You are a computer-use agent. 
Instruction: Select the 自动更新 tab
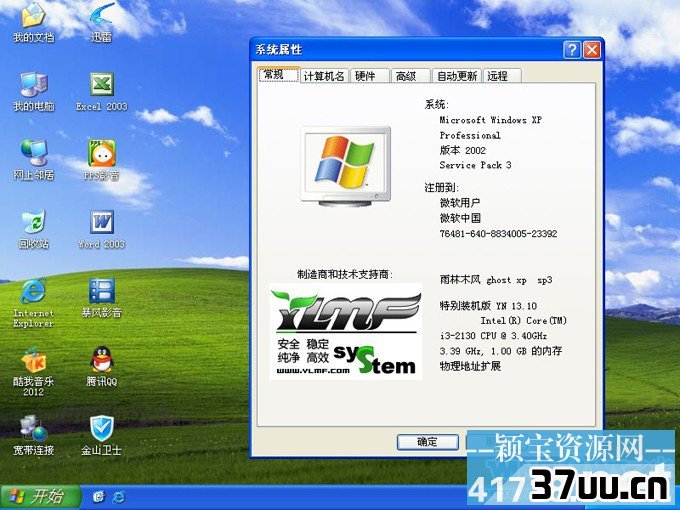(x=457, y=76)
